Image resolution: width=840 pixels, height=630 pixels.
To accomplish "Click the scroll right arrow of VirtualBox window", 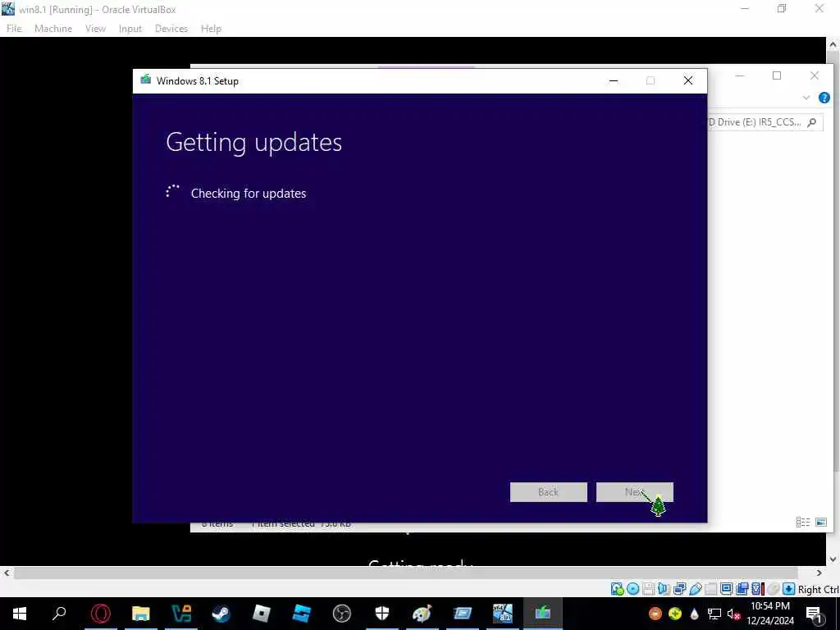I will pos(819,573).
